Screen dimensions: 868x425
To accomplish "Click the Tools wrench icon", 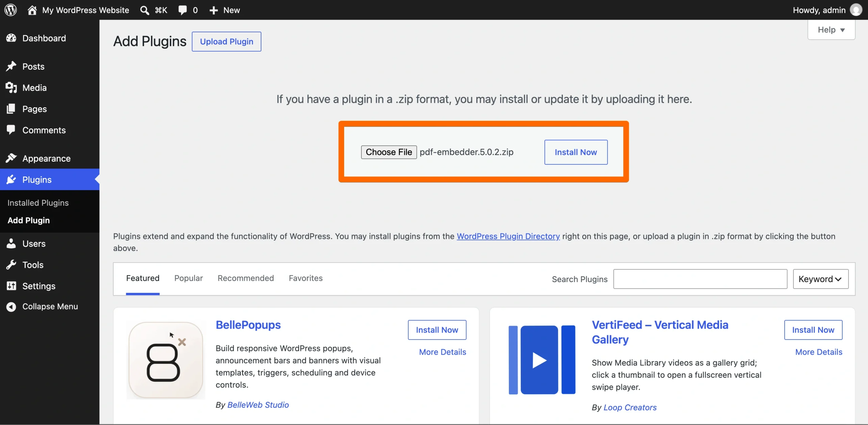I will click(11, 264).
